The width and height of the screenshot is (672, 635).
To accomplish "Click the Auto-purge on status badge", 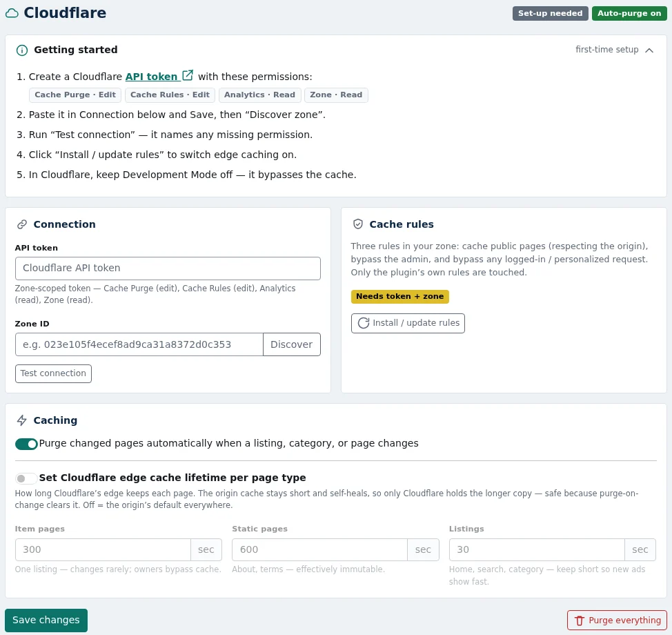I will click(x=629, y=13).
